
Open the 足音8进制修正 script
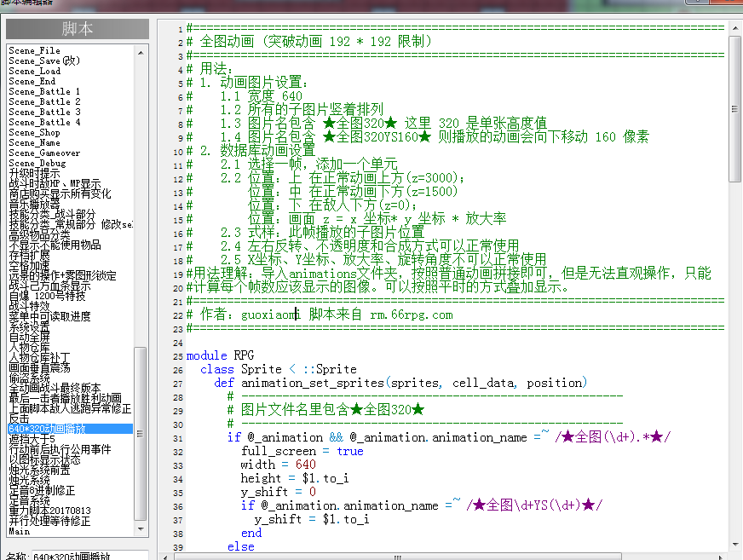point(42,490)
